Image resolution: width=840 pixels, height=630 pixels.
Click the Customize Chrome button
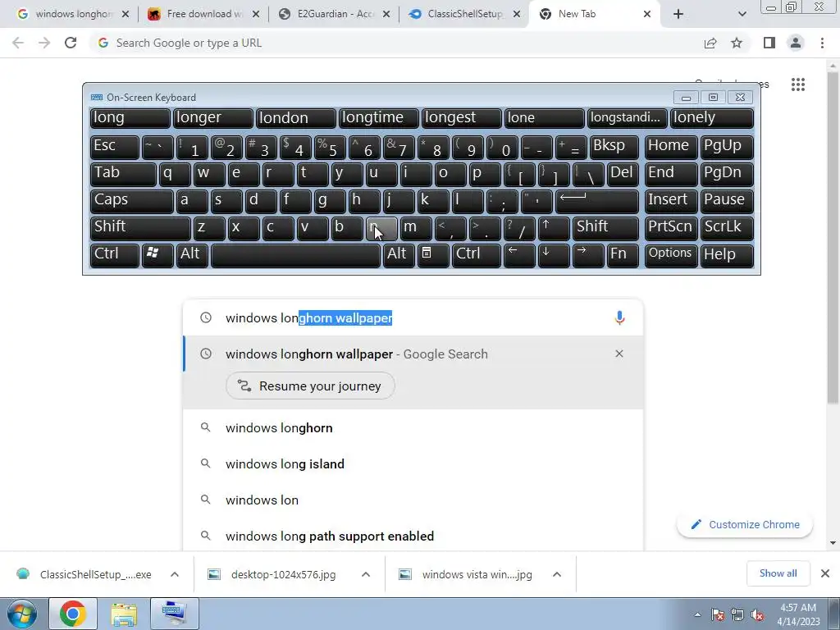745,524
